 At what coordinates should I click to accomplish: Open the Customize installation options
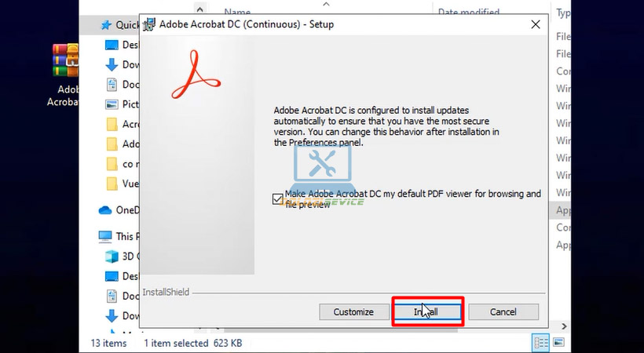click(x=353, y=312)
